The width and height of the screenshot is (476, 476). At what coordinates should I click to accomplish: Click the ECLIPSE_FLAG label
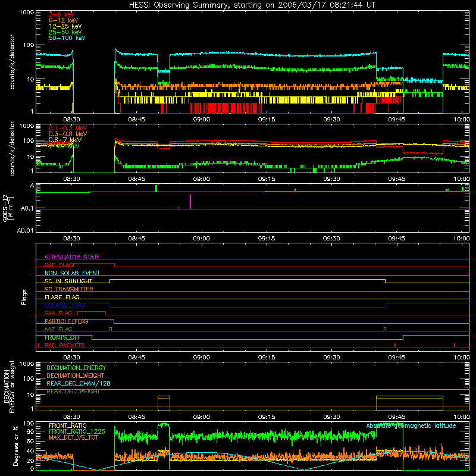coord(65,305)
